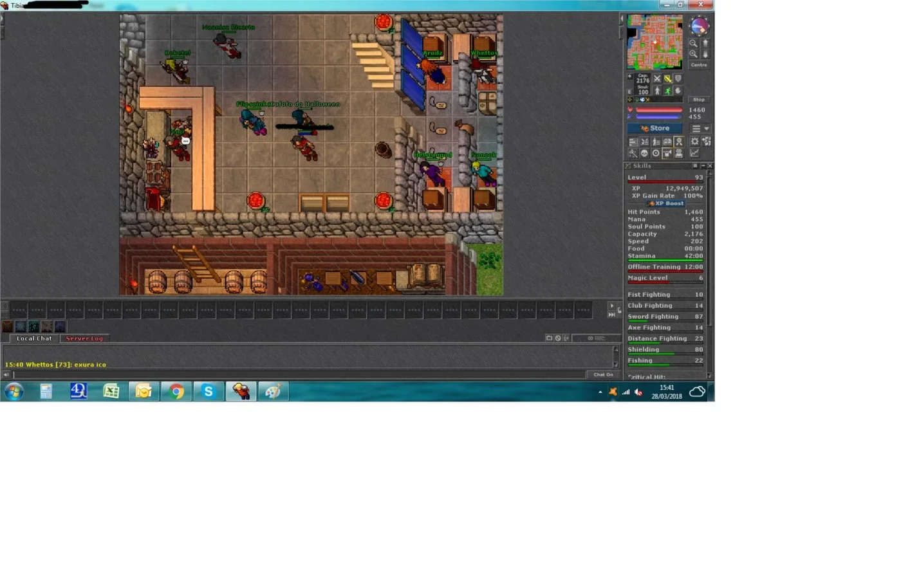The height and width of the screenshot is (588, 901).
Task: Click the skull icon in the panel buttons
Action: (644, 153)
